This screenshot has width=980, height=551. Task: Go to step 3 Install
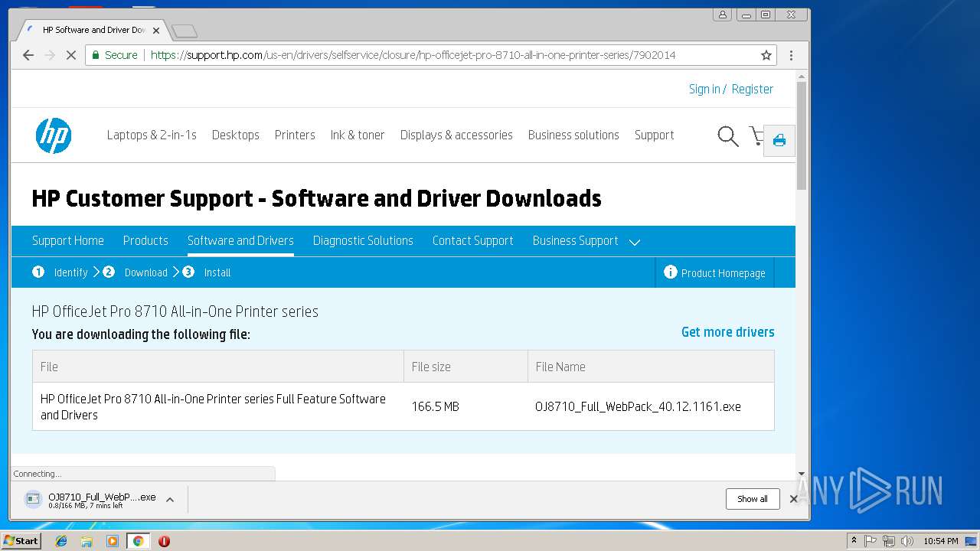tap(207, 272)
